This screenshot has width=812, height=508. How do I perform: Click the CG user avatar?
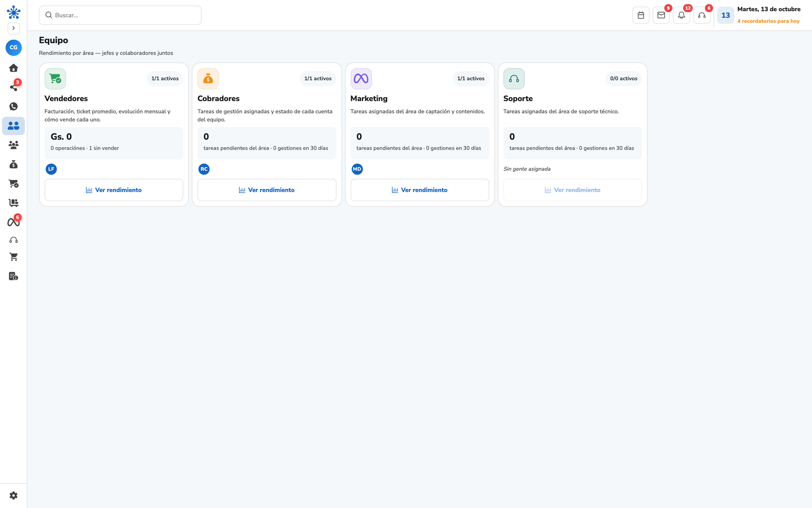pyautogui.click(x=14, y=47)
